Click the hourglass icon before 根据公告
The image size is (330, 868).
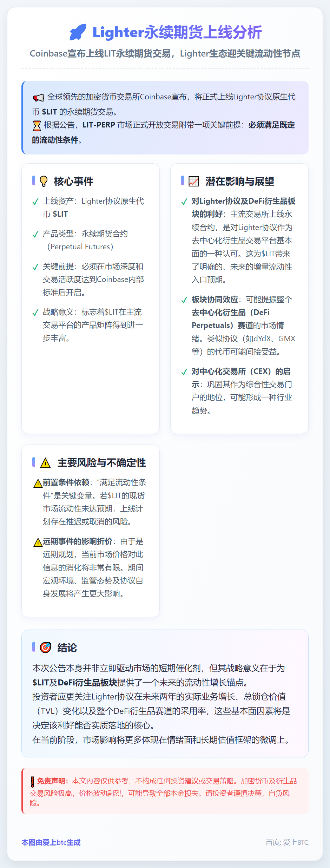(x=37, y=125)
